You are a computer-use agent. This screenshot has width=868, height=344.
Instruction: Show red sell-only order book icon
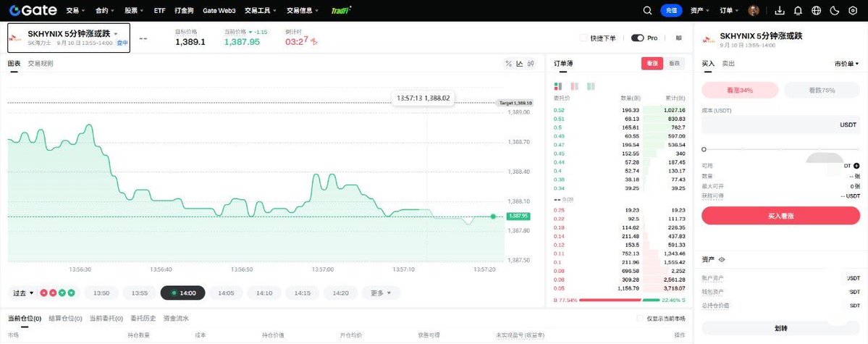574,86
